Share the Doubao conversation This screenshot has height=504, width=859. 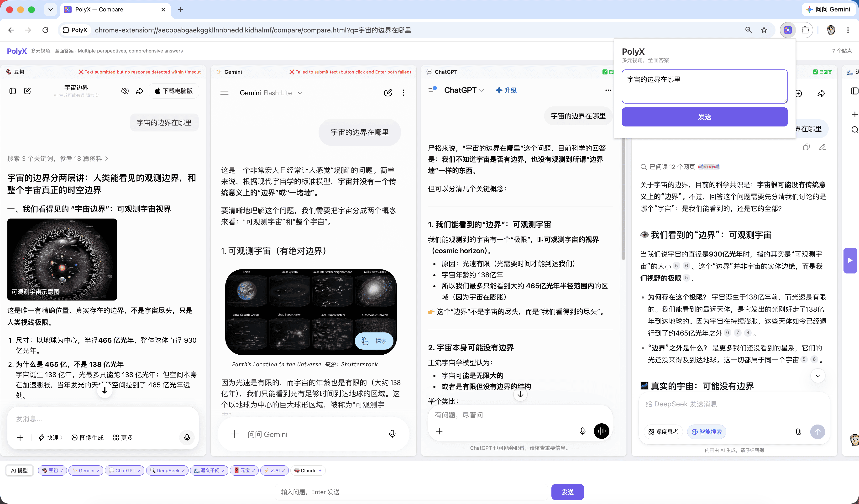pos(140,91)
